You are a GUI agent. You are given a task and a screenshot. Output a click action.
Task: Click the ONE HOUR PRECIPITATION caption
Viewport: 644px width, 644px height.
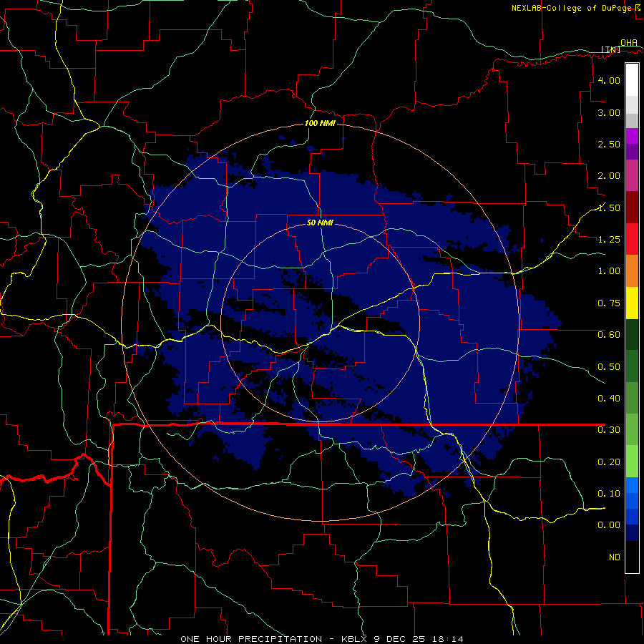(x=251, y=639)
